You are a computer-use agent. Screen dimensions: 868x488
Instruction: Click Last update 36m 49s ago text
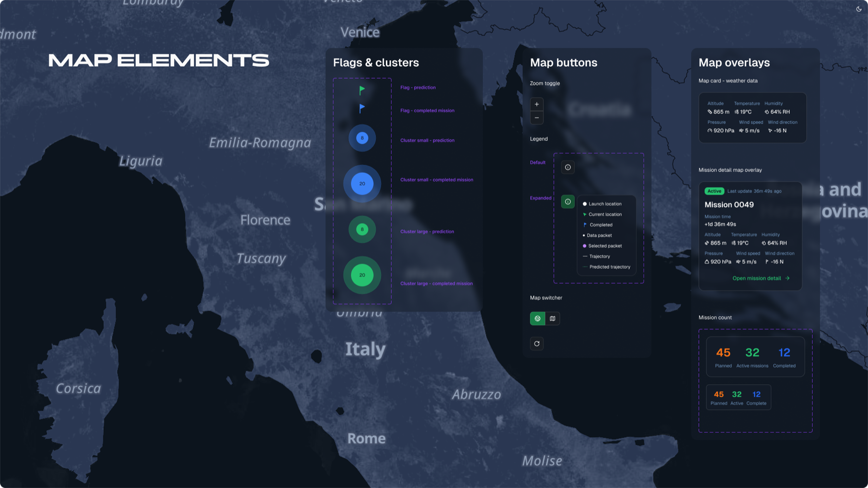(x=754, y=191)
